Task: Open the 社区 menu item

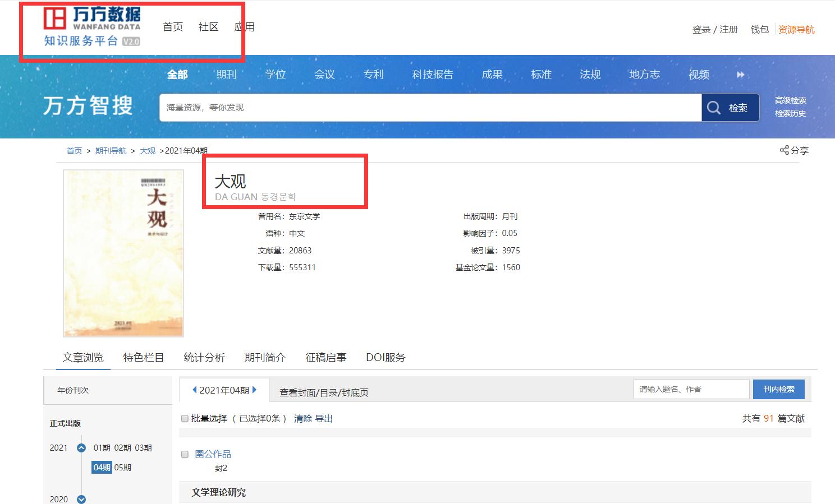Action: pos(208,26)
